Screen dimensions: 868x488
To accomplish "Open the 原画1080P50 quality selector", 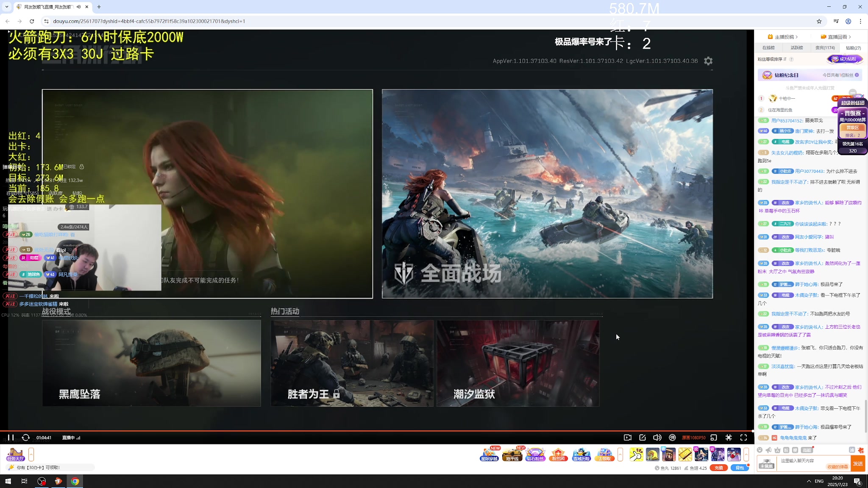I will click(x=694, y=438).
